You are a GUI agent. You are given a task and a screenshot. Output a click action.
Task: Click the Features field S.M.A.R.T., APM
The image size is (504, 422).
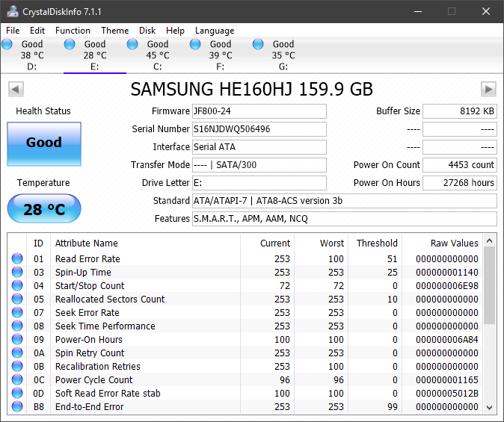(x=345, y=219)
